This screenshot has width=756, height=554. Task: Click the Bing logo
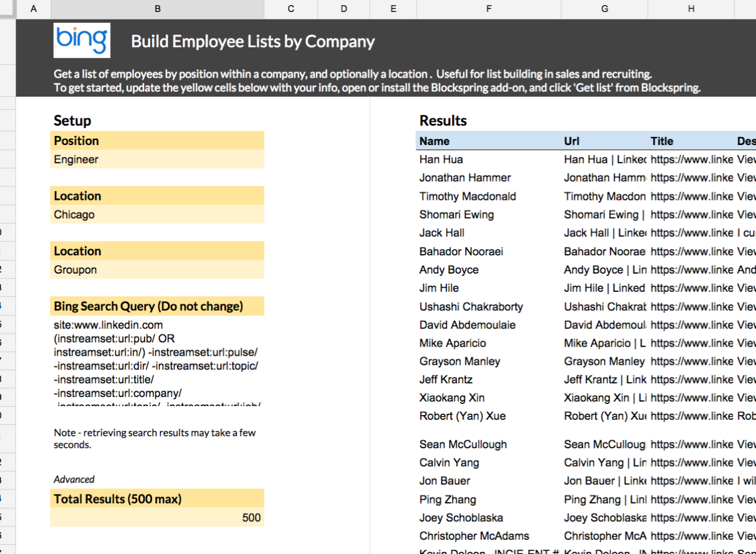click(82, 41)
